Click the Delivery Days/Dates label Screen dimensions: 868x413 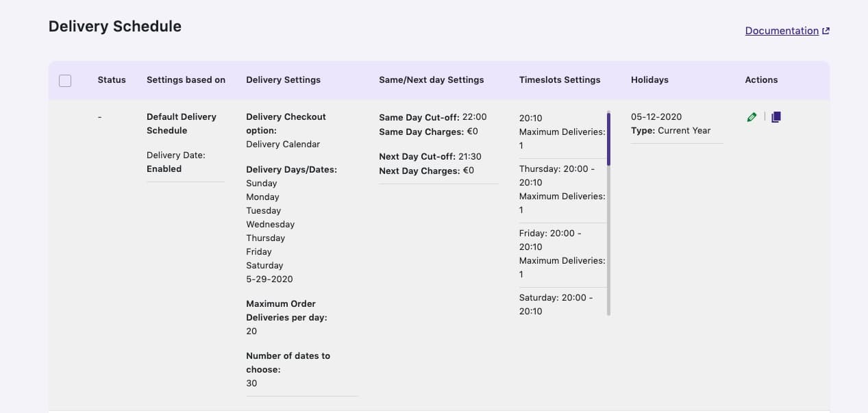[x=291, y=170]
